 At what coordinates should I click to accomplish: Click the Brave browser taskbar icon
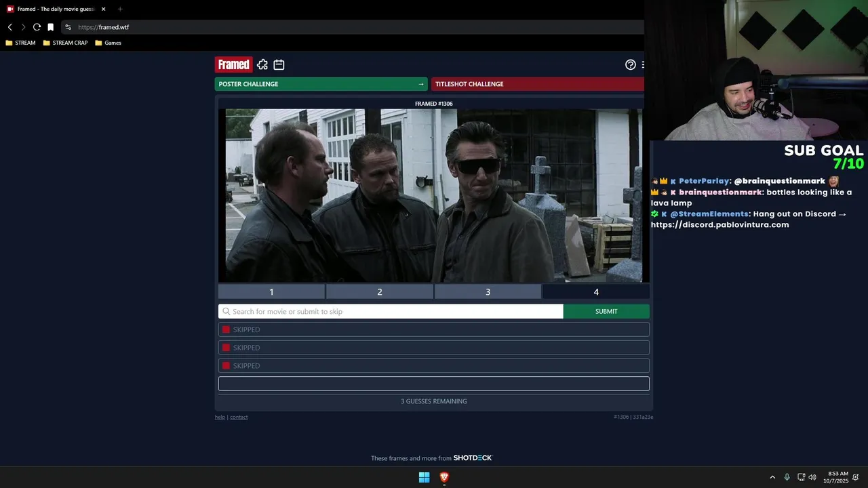tap(444, 477)
